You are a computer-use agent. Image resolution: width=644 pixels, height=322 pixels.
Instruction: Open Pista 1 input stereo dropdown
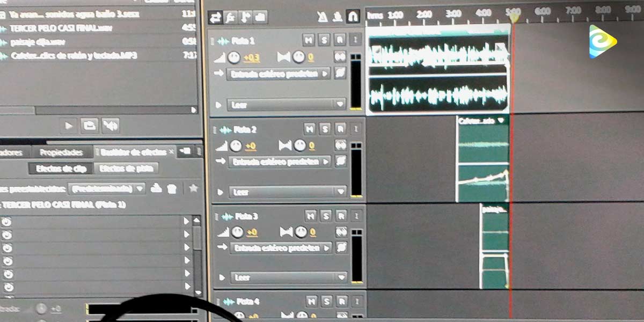point(279,74)
